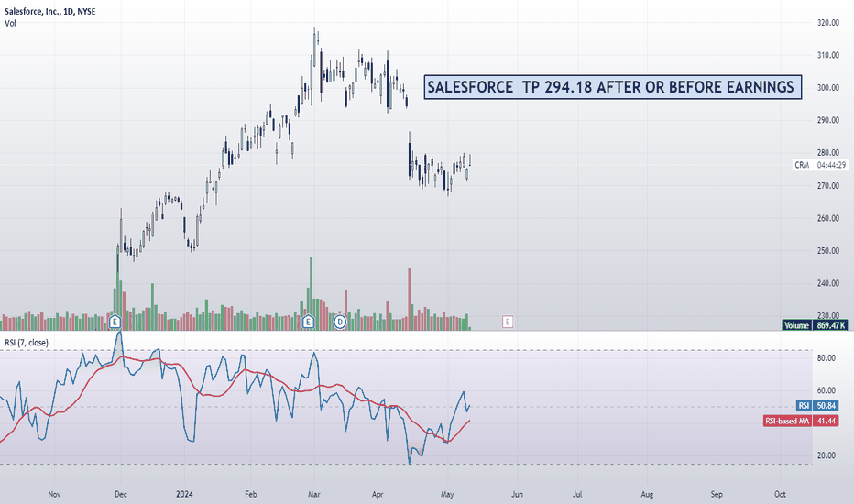Image resolution: width=854 pixels, height=504 pixels.
Task: Click the Feb label on time axis
Action: (x=250, y=494)
